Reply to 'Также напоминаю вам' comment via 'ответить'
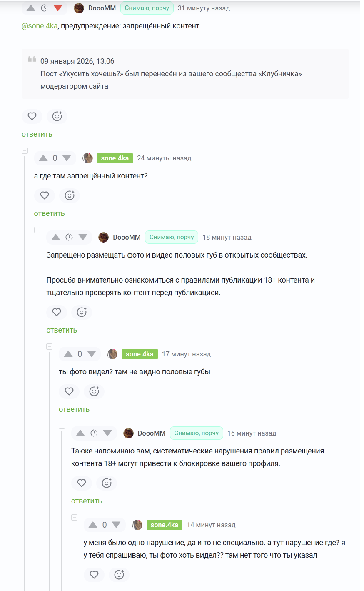 [x=87, y=501]
